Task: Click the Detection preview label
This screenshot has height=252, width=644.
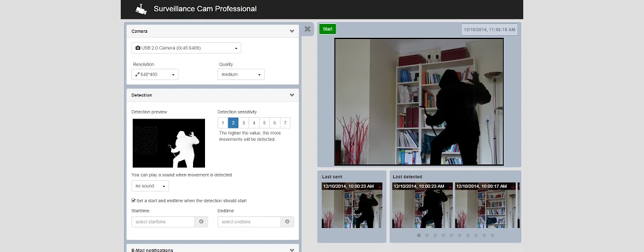Action: coord(150,112)
